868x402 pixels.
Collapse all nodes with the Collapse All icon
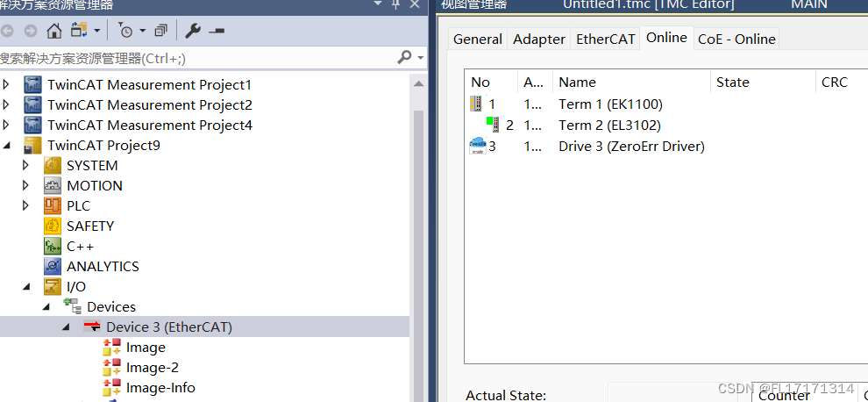coord(160,31)
